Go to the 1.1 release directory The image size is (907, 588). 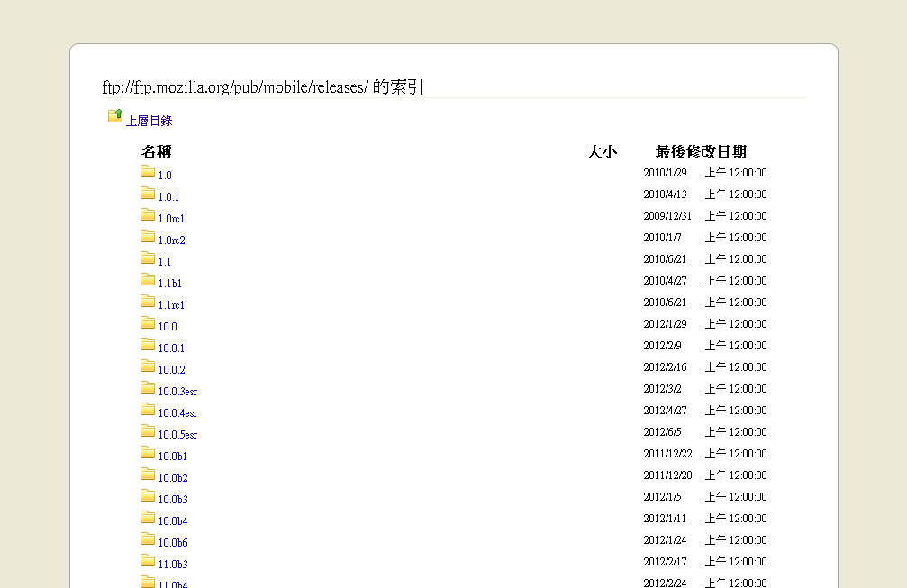pos(164,262)
